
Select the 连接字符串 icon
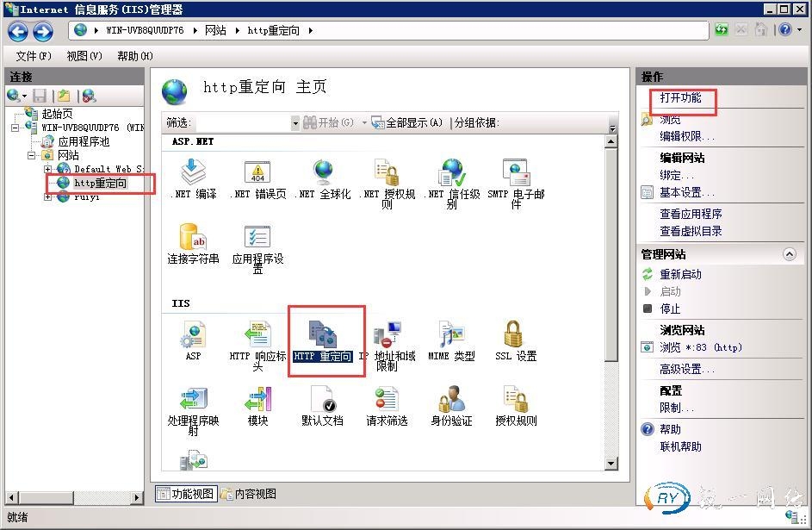(x=193, y=238)
